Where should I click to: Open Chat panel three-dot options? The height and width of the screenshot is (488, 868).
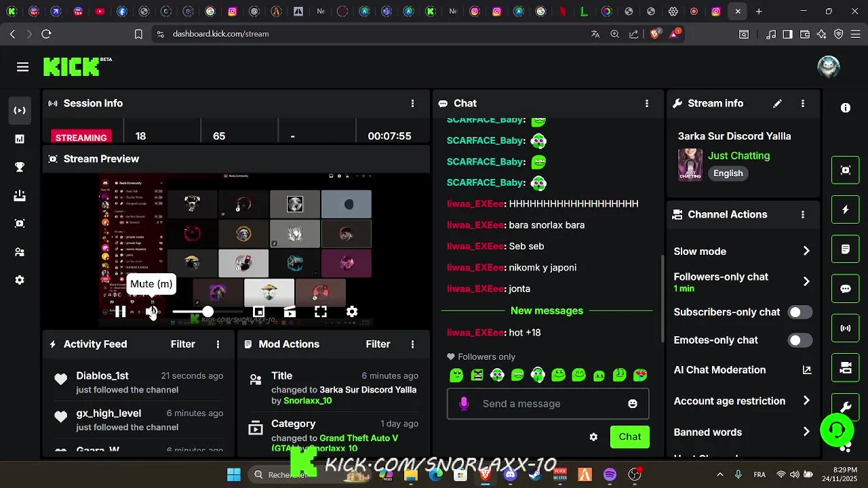pyautogui.click(x=647, y=103)
